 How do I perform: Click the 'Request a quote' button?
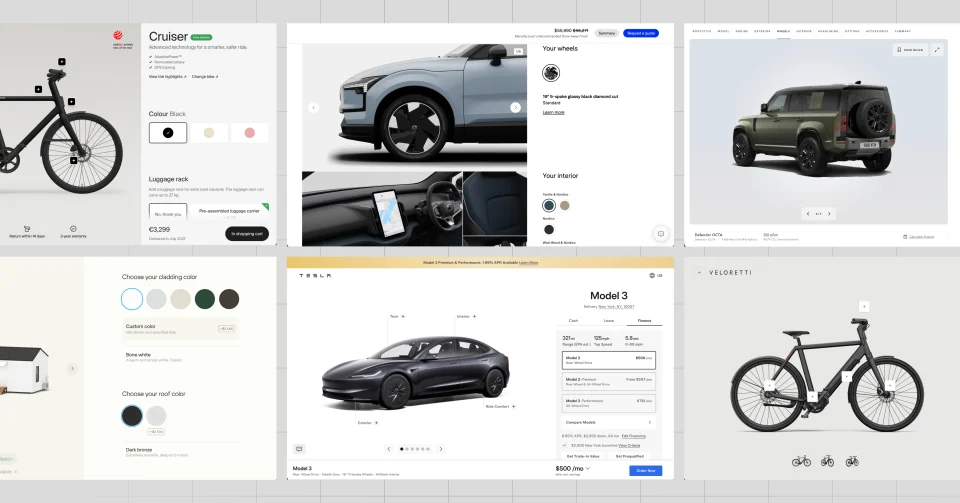[641, 33]
